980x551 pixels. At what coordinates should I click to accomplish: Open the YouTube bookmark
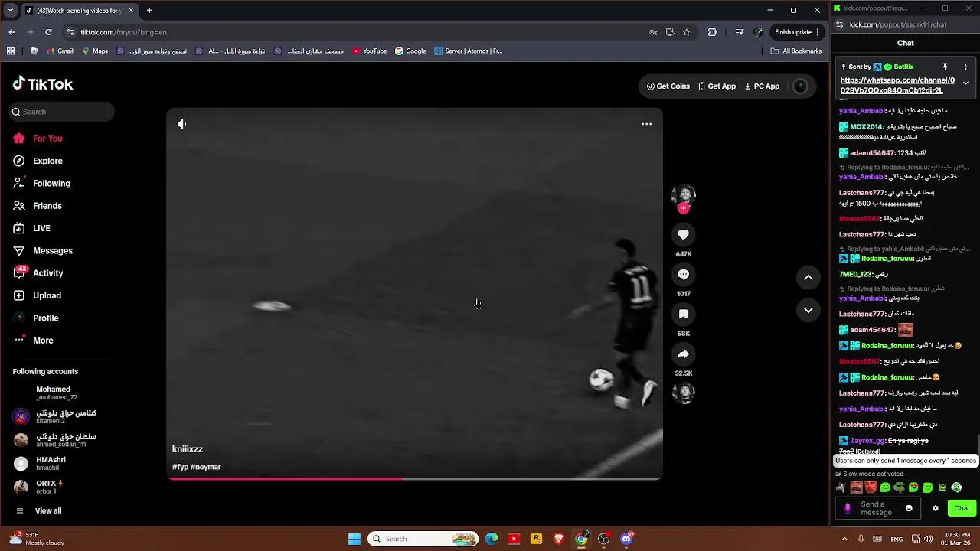[x=370, y=51]
